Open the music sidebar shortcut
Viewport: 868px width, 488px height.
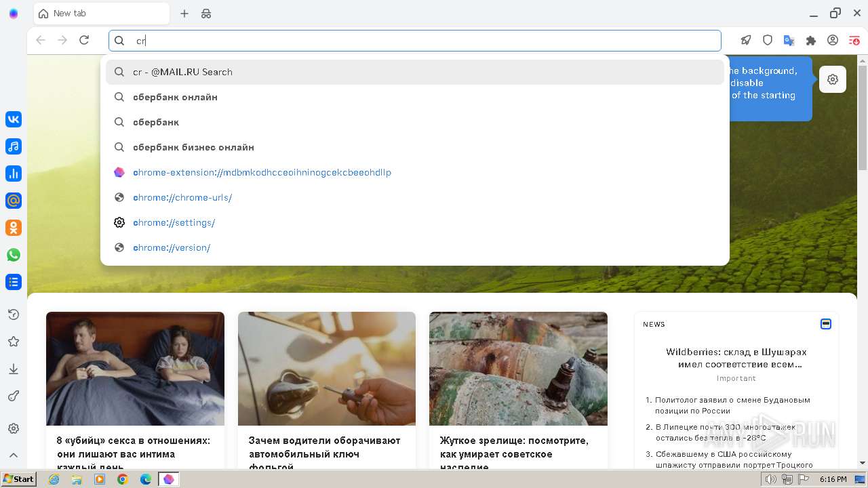point(14,146)
